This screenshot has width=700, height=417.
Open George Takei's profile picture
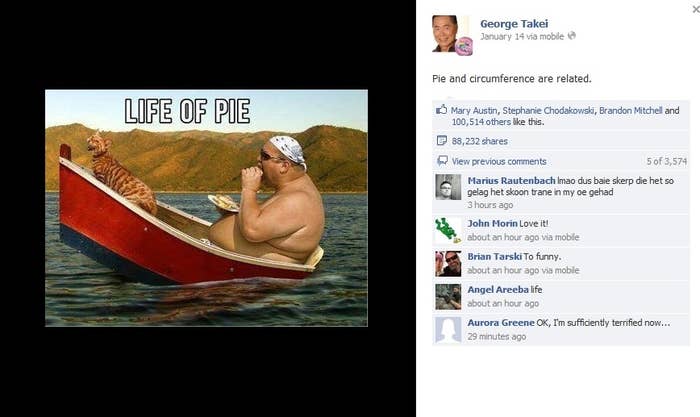click(x=452, y=35)
